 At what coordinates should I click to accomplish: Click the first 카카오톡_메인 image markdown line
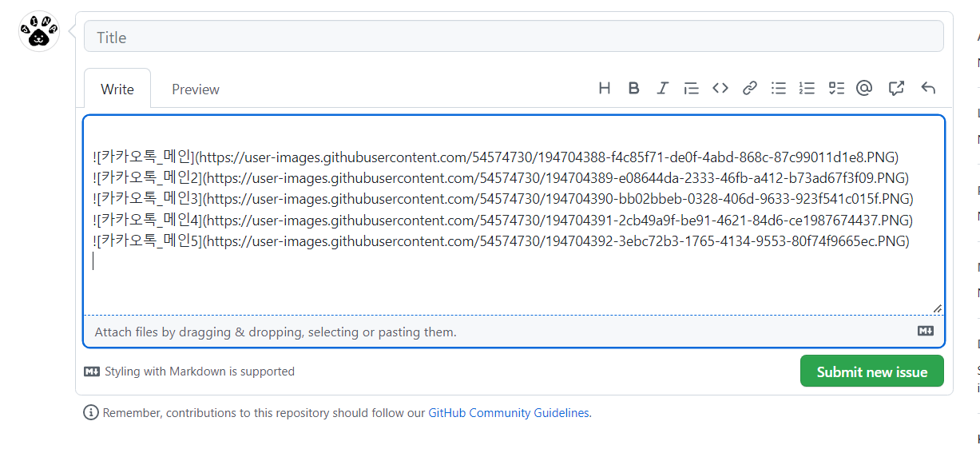496,157
